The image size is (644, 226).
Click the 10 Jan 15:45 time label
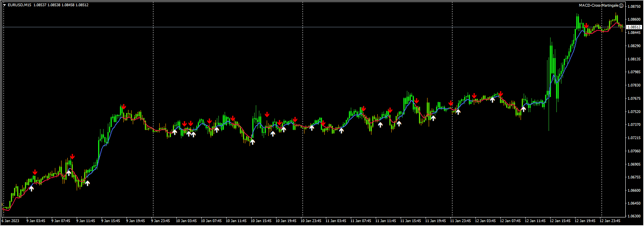coord(261,221)
